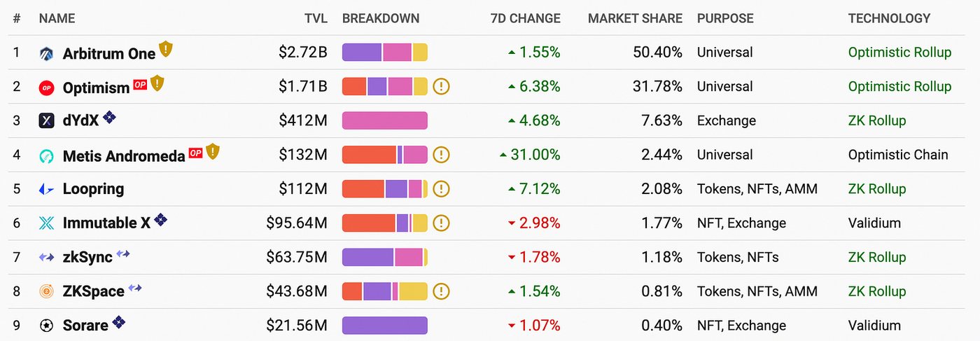Sort by the 7D CHANGE column header
The image size is (980, 341).
[526, 18]
